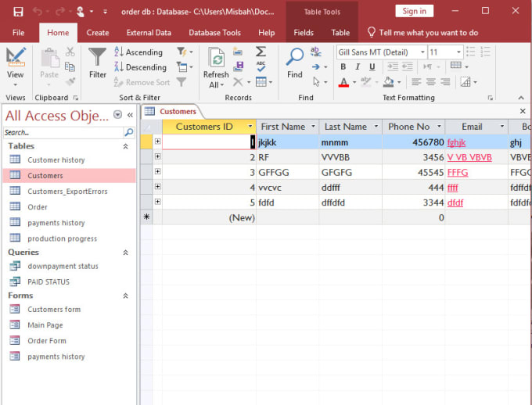The height and width of the screenshot is (405, 532).
Task: Toggle Italic formatting
Action: (x=358, y=66)
